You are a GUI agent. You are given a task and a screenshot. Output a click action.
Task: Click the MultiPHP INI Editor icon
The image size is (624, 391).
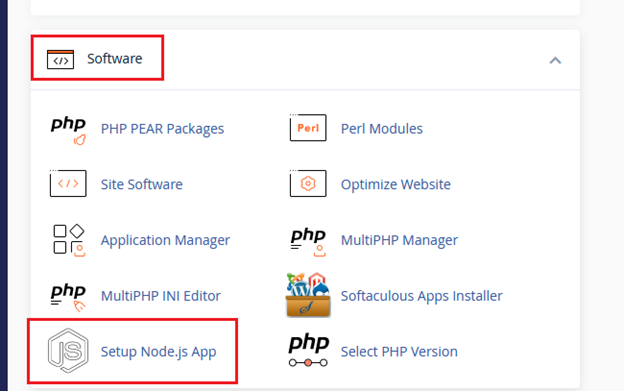[68, 298]
